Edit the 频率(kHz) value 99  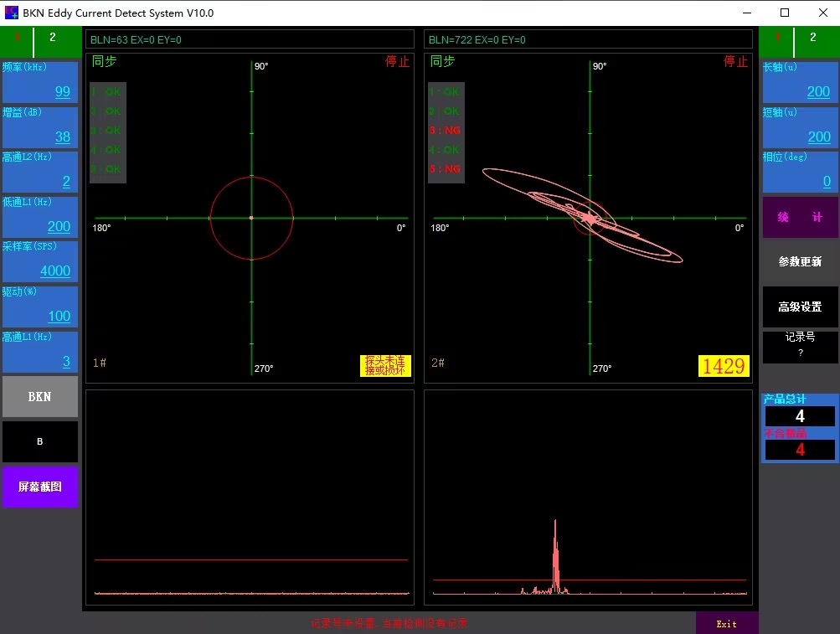point(62,92)
